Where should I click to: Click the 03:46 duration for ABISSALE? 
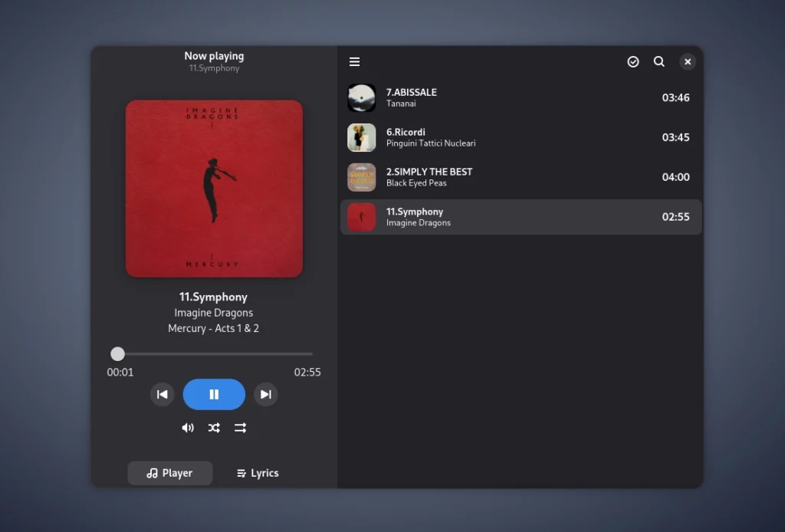[x=675, y=97]
